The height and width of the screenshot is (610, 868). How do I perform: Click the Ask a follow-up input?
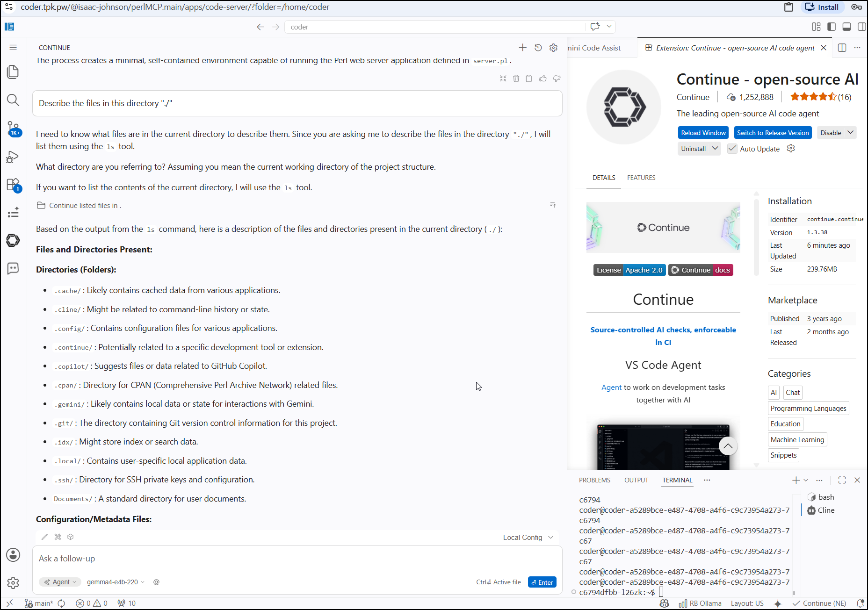[x=297, y=559]
